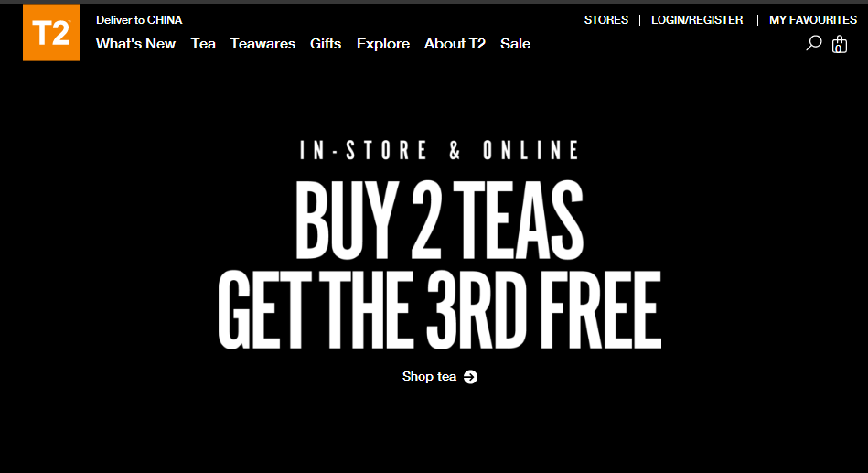Click the Shop tea link
Image resolution: width=868 pixels, height=473 pixels.
[430, 377]
